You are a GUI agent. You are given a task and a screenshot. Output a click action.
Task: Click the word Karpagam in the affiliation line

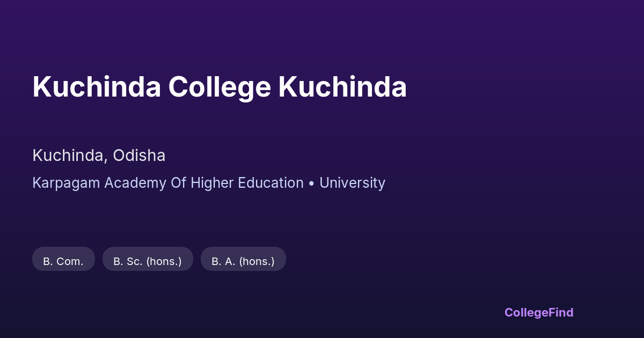click(x=67, y=183)
